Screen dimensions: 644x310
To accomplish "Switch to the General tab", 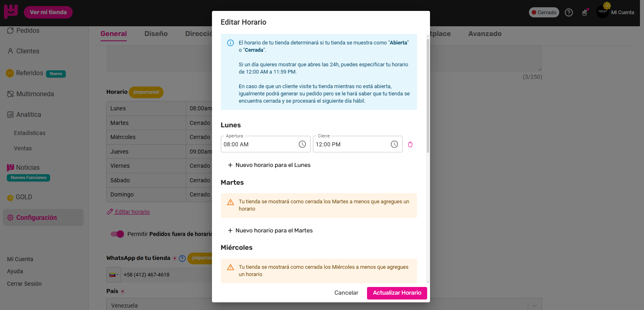I will (x=113, y=34).
